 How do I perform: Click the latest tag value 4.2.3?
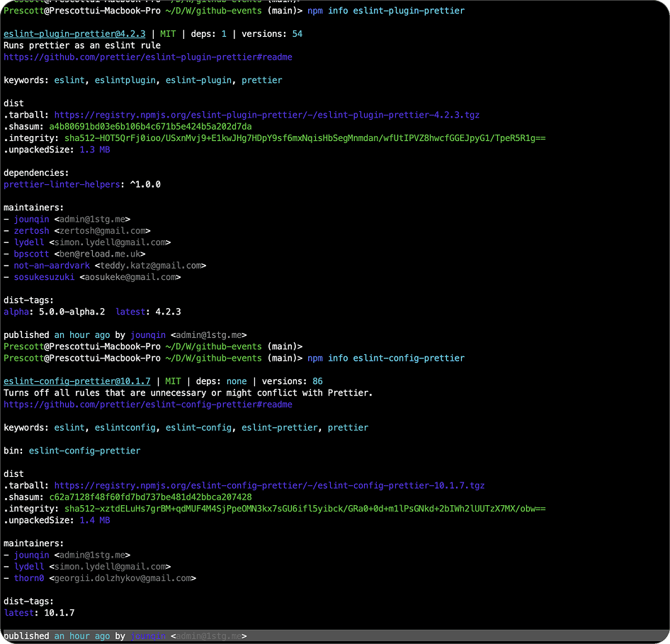[x=168, y=312]
